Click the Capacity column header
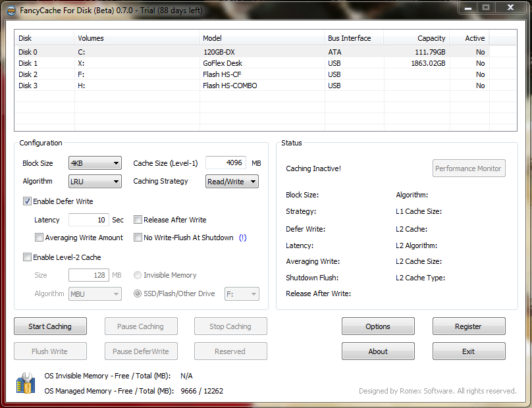 [x=417, y=38]
